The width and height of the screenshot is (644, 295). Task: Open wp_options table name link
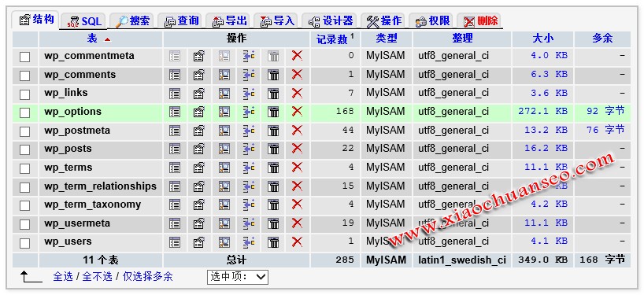click(x=72, y=112)
